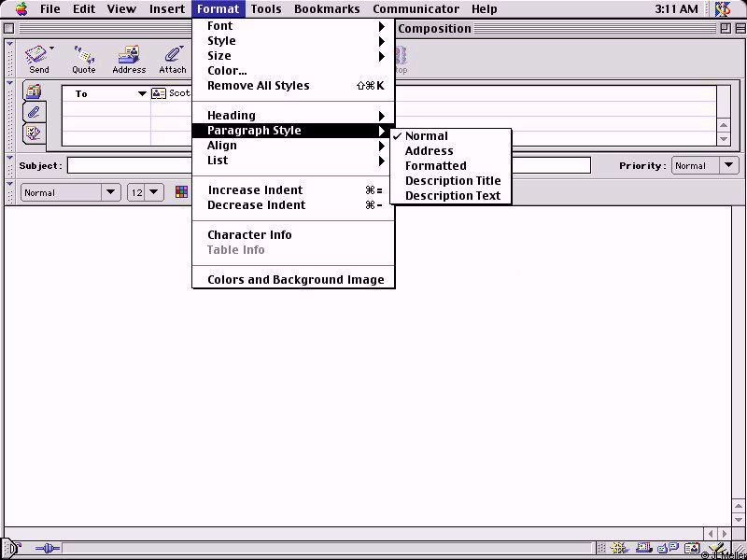Click the online connection plug icon
Screen dimensions: 747x560
coord(48,549)
